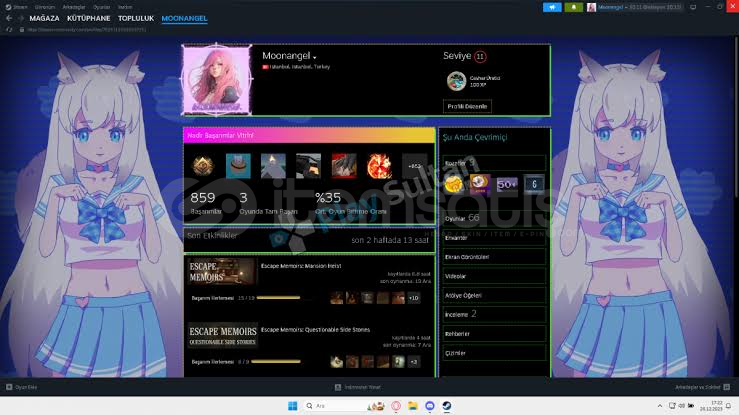Expand the Moonangel username dropdown arrow
Screen dimensions: 739x415
tap(314, 57)
